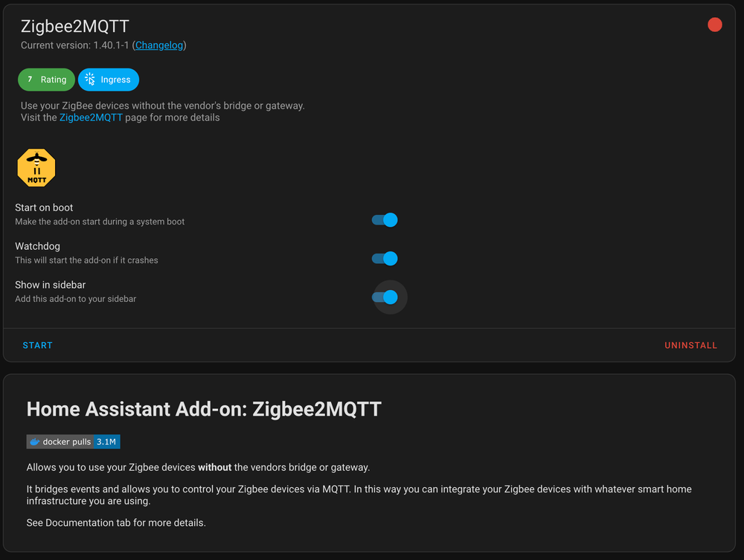Viewport: 744px width, 560px height.
Task: Click the MQTT add-on logo icon
Action: pos(36,167)
